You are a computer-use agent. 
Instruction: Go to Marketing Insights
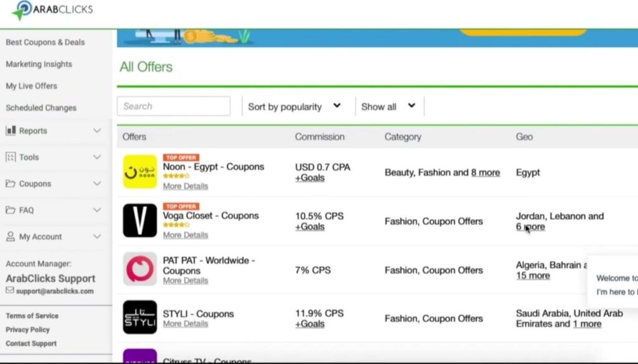pyautogui.click(x=39, y=64)
